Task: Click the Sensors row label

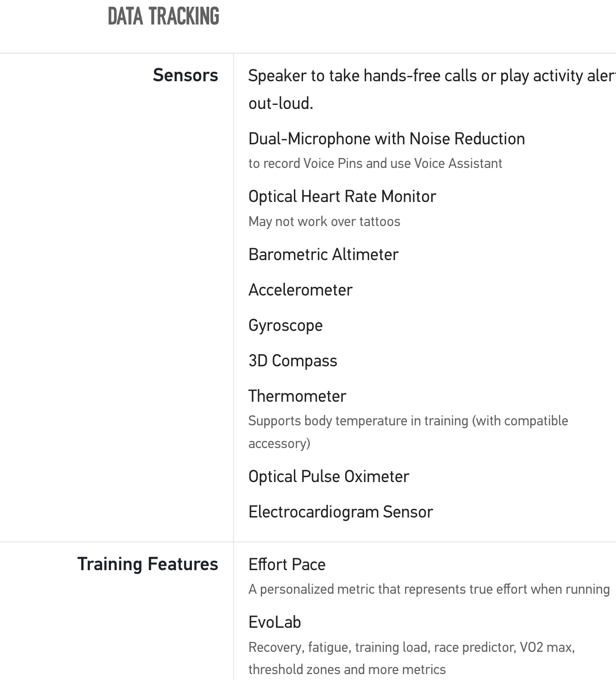Action: pos(185,75)
